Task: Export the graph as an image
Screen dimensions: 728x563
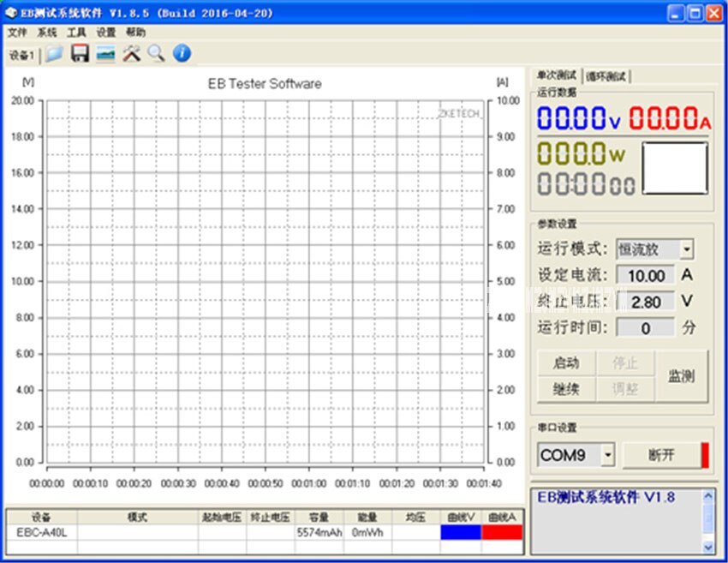Action: pos(105,52)
